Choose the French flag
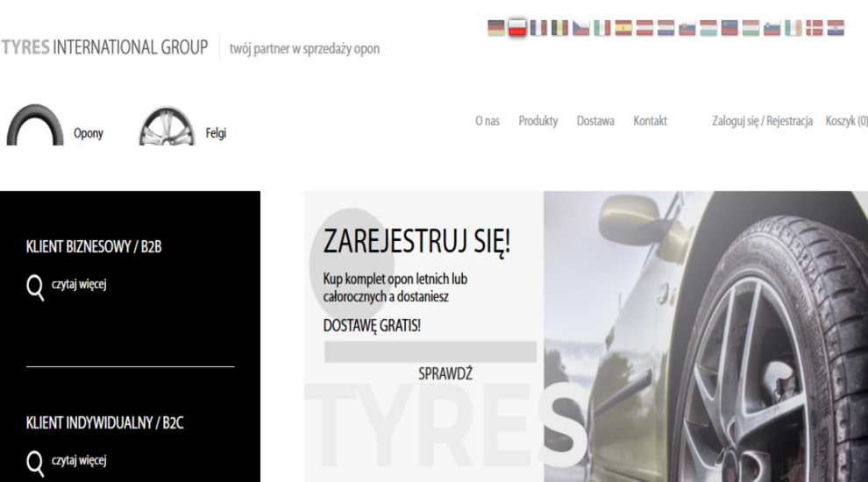The image size is (868, 482). point(538,28)
